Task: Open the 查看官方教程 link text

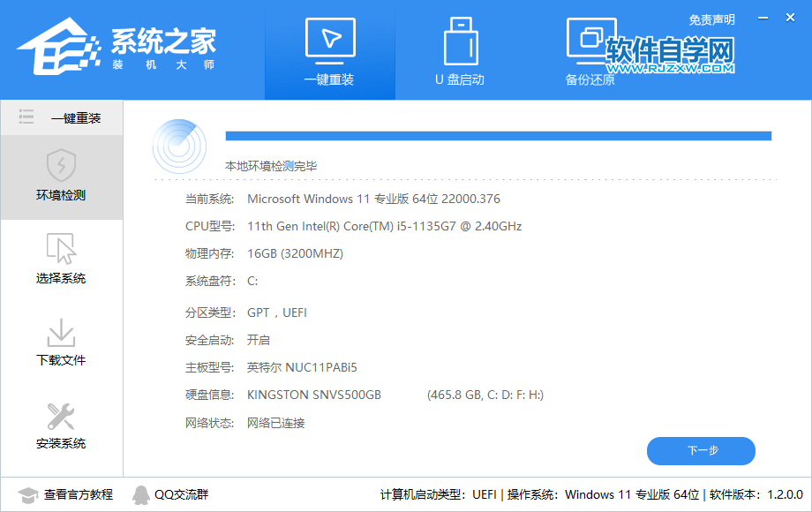Action: pyautogui.click(x=79, y=494)
